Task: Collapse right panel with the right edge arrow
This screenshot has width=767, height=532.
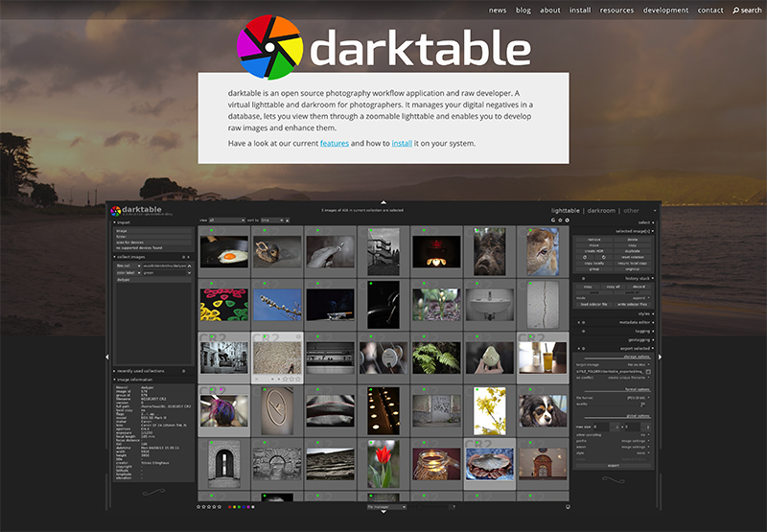Action: pos(660,357)
